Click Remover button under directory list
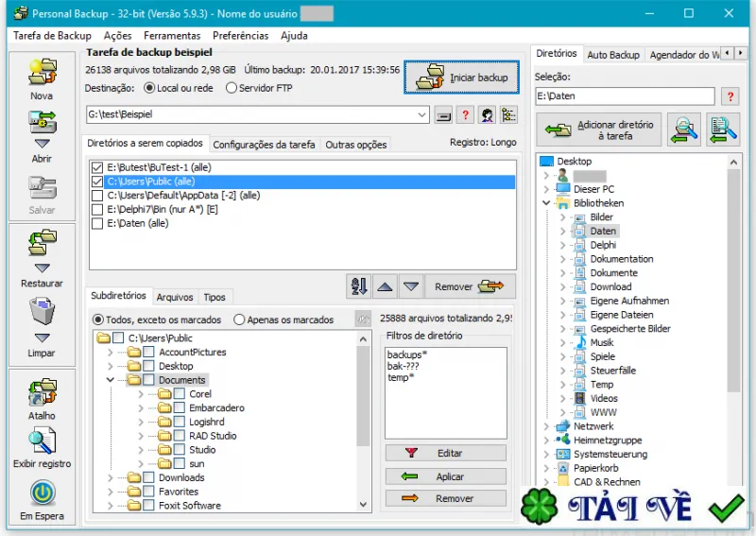The height and width of the screenshot is (536, 756). point(470,286)
